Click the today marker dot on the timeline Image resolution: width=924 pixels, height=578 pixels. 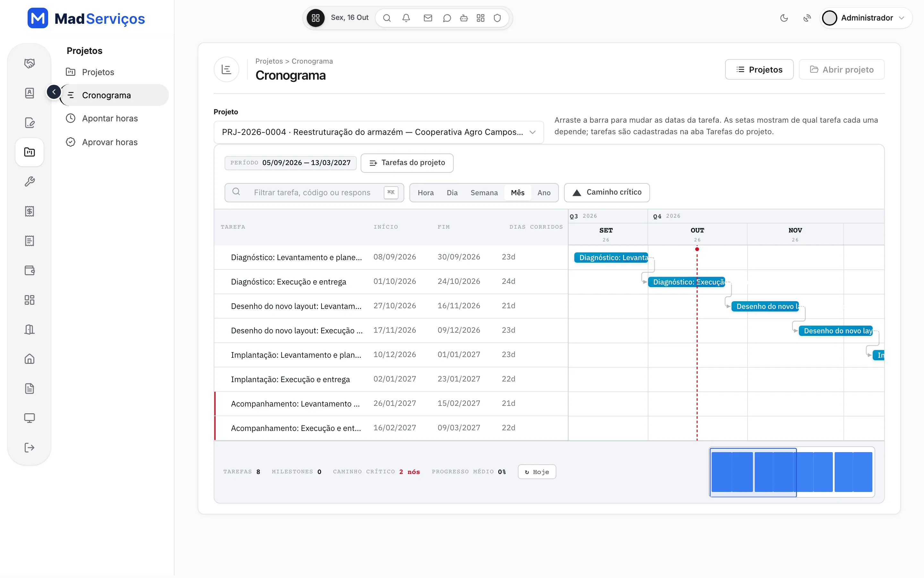coord(697,249)
